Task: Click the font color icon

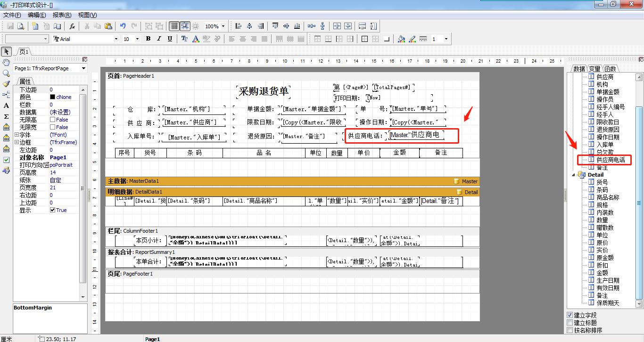Action: click(195, 39)
